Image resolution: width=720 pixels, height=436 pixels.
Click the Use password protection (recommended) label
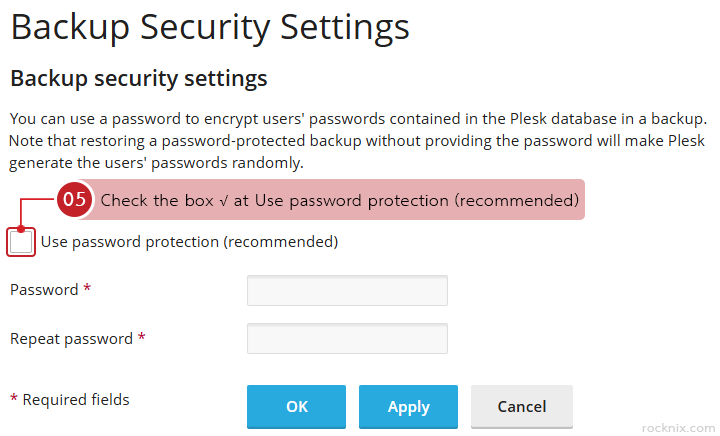[x=189, y=242]
